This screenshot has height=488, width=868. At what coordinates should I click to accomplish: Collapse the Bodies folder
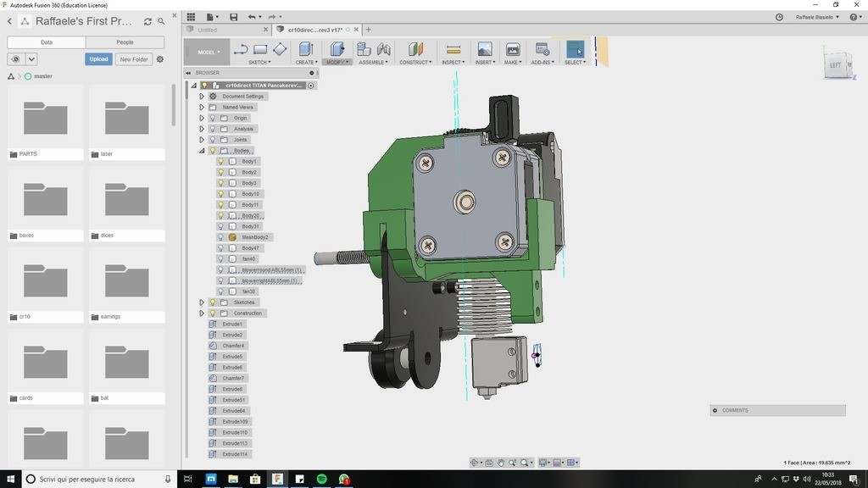coord(202,151)
